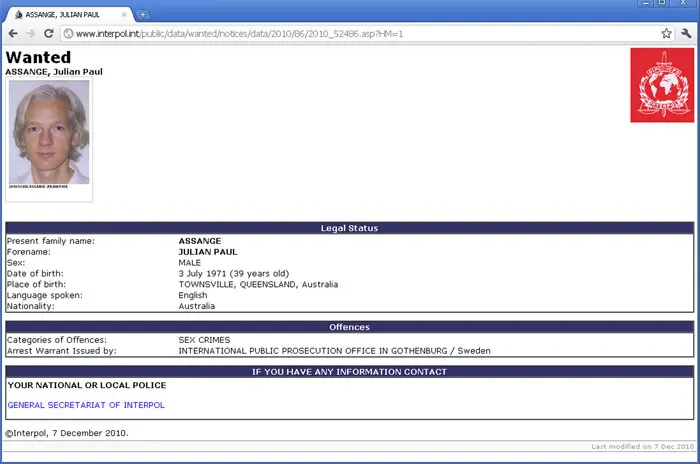Screen dimensions: 700x464
Task: Click YOUR NATIONAL OR LOCAL POLICE text
Action: 87,385
